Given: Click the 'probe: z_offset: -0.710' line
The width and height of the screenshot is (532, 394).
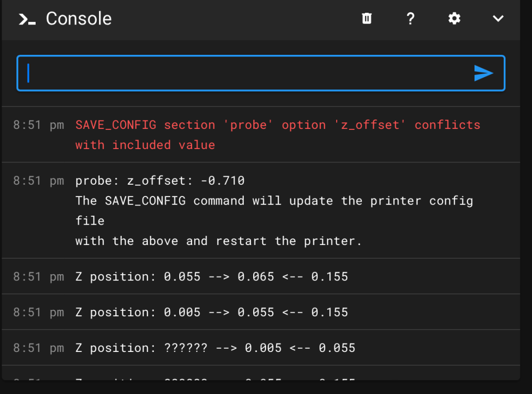Looking at the screenshot, I should (x=160, y=181).
